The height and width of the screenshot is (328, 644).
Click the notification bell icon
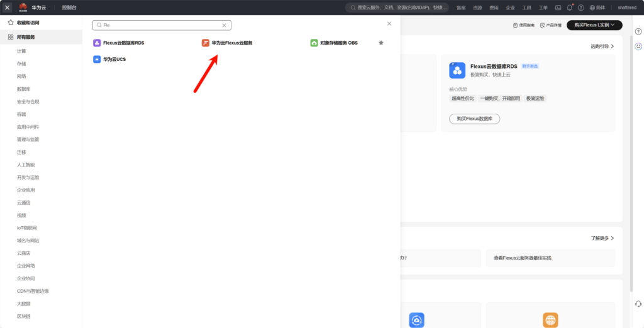click(x=570, y=8)
